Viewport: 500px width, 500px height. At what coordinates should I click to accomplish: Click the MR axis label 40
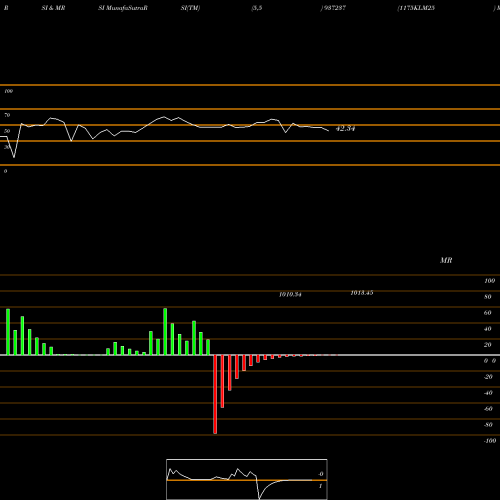pos(488,329)
